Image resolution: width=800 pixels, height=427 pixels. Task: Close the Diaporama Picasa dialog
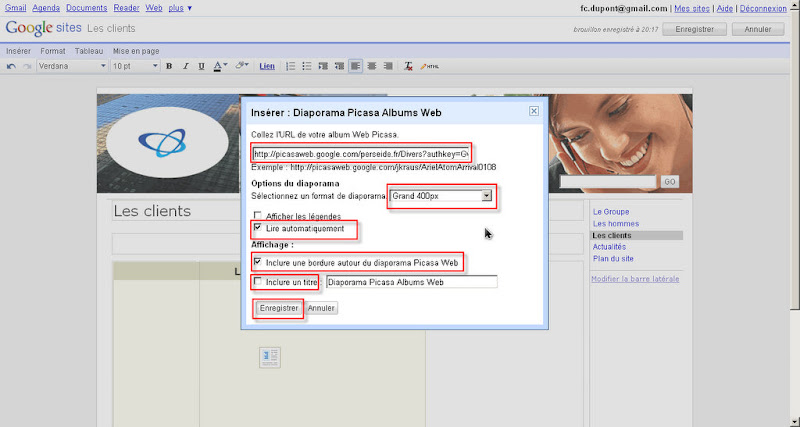tap(534, 111)
